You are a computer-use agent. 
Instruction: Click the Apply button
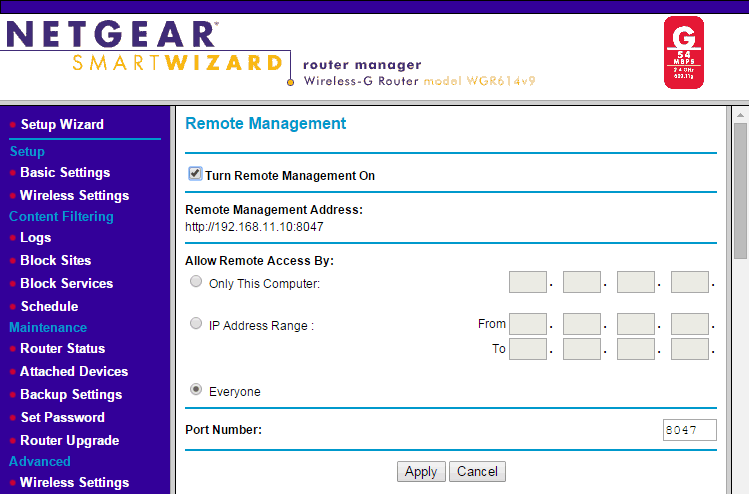coord(421,471)
